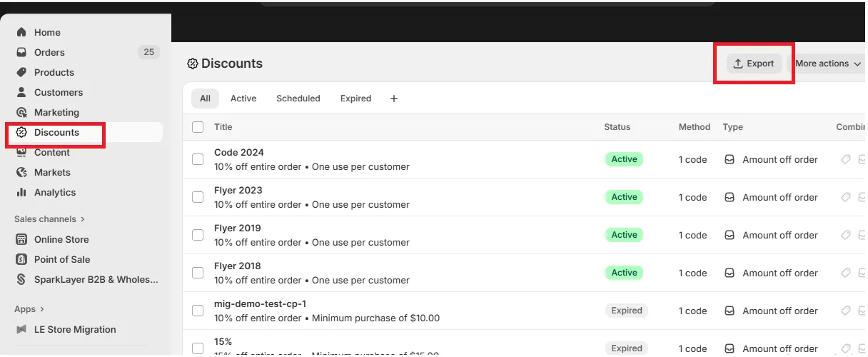The width and height of the screenshot is (868, 357).
Task: Check the Code 2024 discount checkbox
Action: coord(198,159)
